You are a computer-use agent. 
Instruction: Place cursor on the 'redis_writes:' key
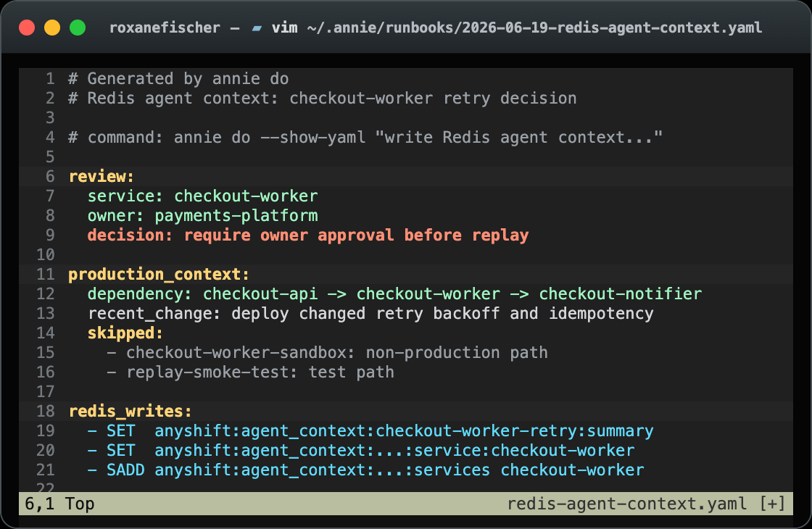coord(130,411)
